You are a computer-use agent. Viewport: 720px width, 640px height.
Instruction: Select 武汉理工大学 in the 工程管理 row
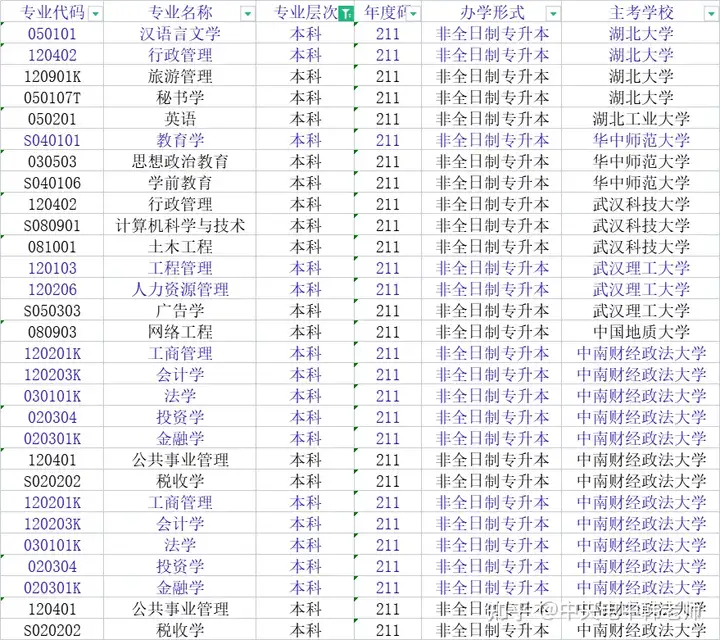(x=641, y=269)
